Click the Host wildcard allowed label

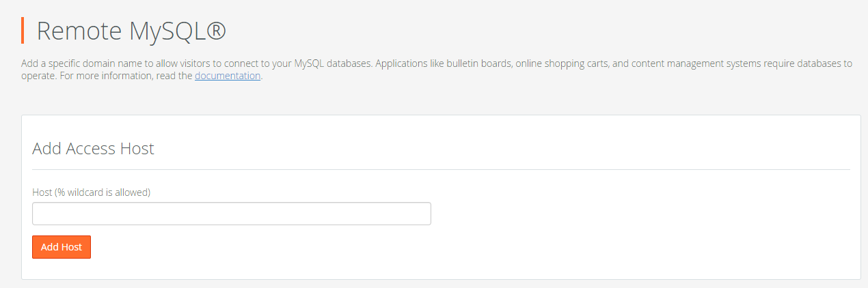pos(92,192)
